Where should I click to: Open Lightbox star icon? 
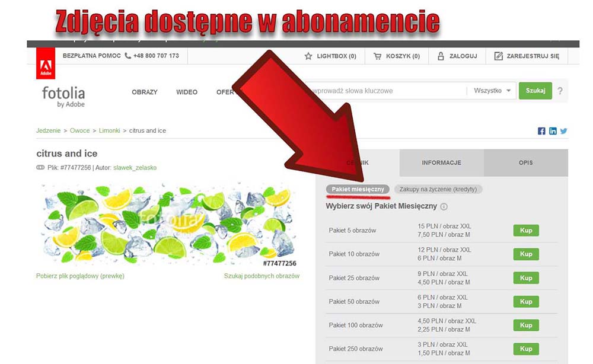308,56
